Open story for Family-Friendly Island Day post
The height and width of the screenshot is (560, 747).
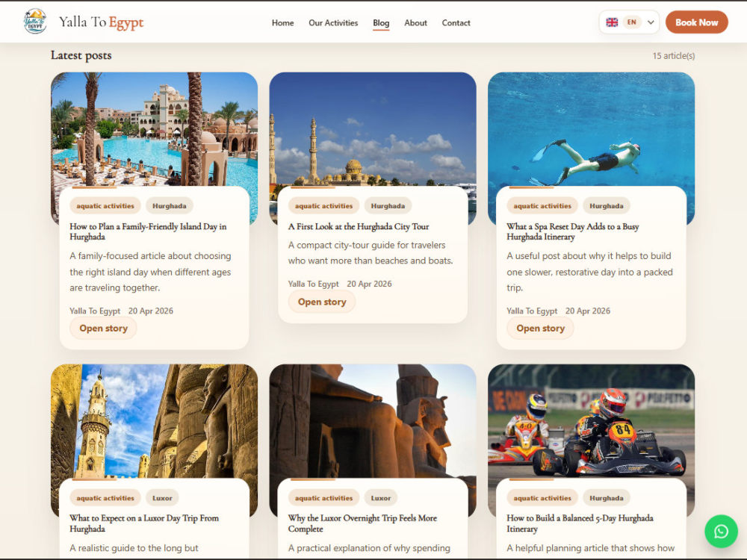(103, 329)
